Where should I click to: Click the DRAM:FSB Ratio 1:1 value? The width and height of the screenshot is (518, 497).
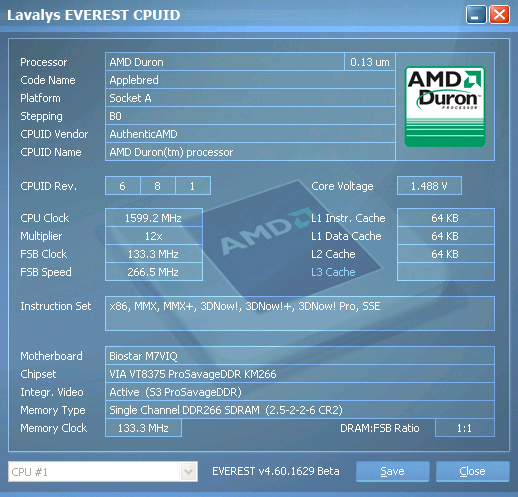[x=465, y=428]
